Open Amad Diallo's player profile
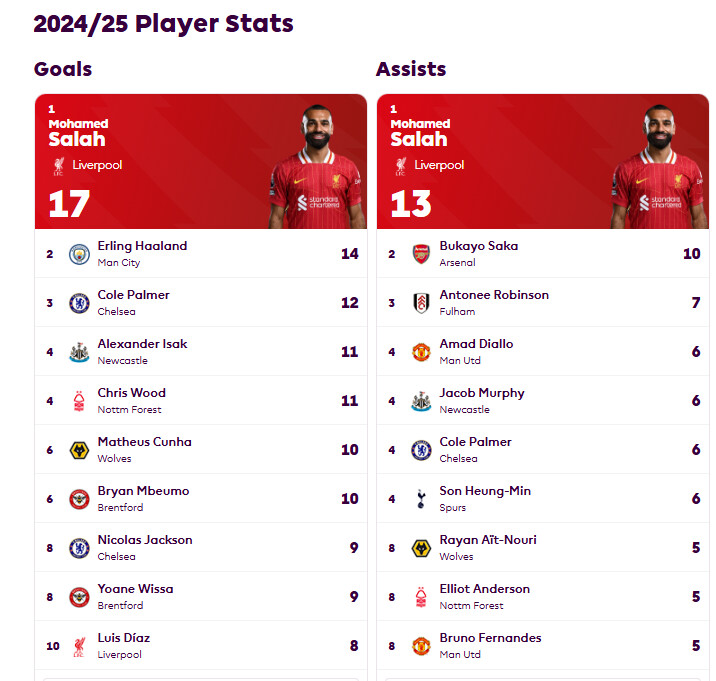Screen dimensions: 716x681 (x=476, y=344)
